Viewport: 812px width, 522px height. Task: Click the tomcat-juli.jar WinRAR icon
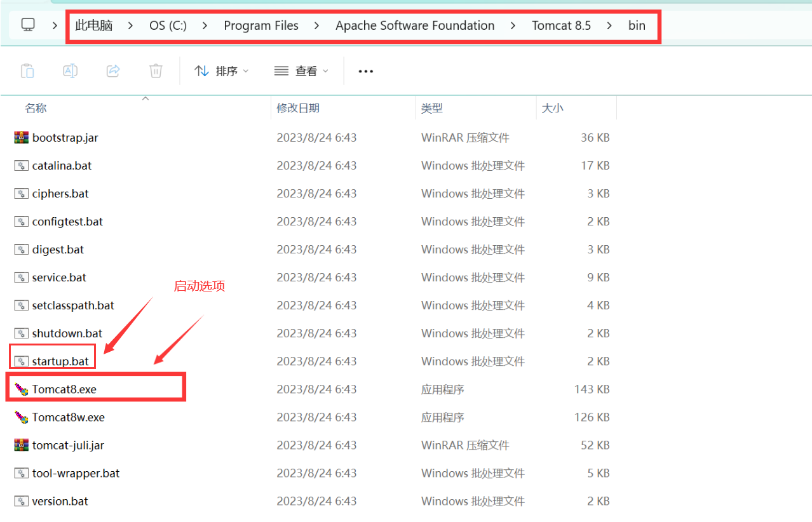click(x=22, y=445)
